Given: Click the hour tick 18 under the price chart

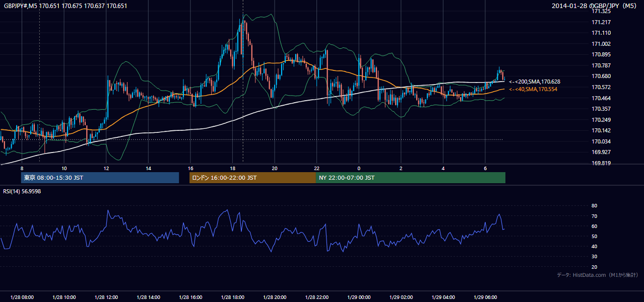Looking at the screenshot, I should coord(232,168).
